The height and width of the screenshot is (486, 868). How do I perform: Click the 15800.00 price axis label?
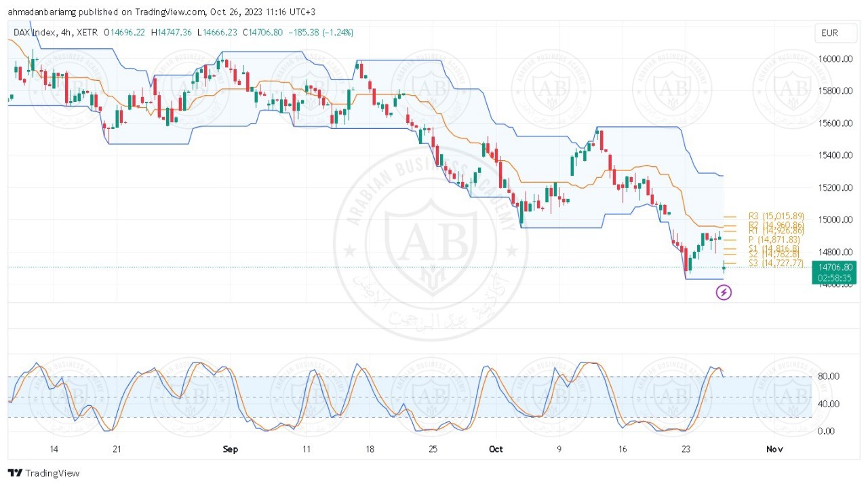[x=834, y=91]
